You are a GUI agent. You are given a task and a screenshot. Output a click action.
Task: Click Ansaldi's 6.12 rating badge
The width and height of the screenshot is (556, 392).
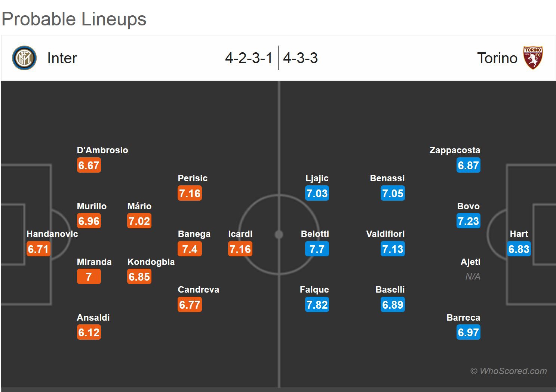89,333
